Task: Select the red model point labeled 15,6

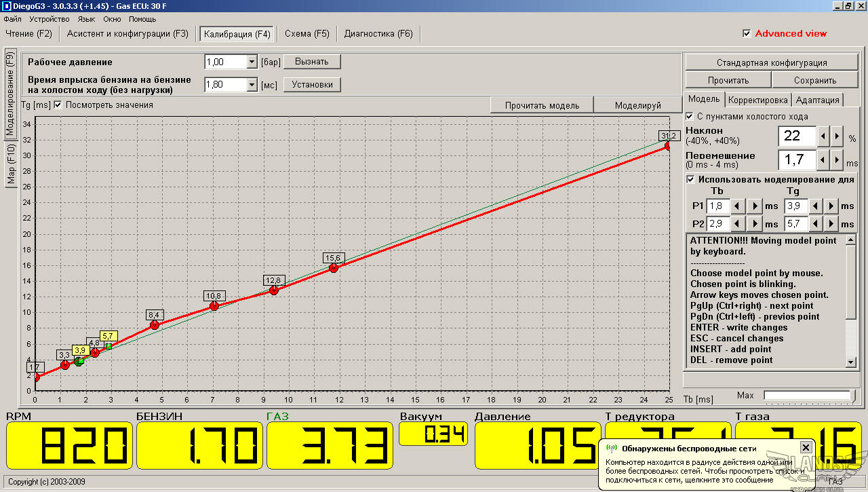Action: tap(333, 268)
